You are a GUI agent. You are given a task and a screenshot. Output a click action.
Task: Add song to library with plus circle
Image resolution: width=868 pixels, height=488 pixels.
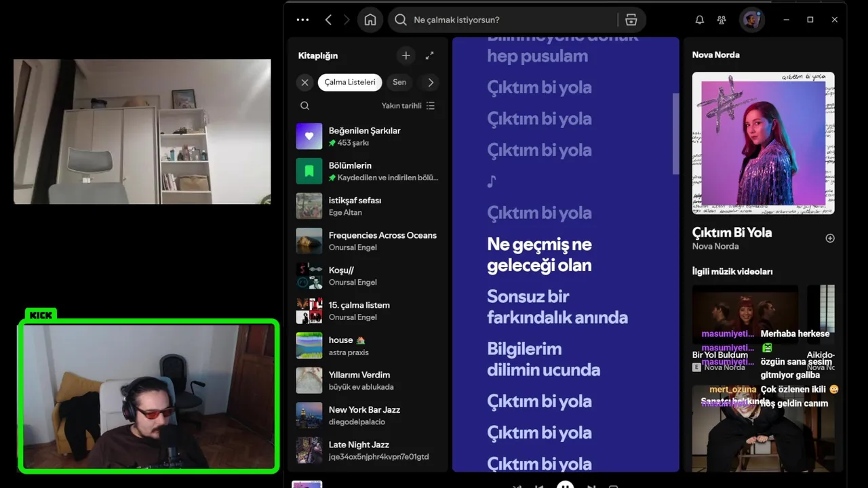pos(829,239)
